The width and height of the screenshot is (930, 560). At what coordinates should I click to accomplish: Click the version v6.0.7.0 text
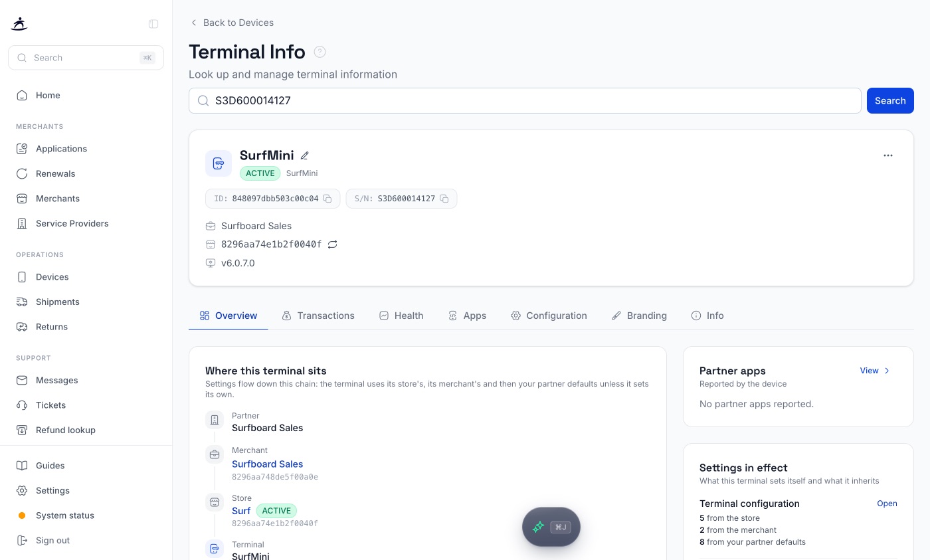(x=238, y=263)
